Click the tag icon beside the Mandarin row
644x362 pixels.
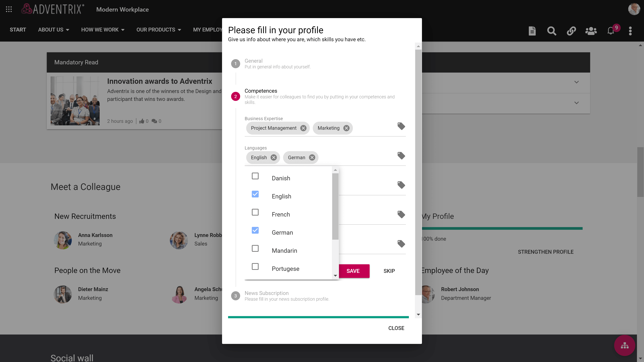point(401,244)
